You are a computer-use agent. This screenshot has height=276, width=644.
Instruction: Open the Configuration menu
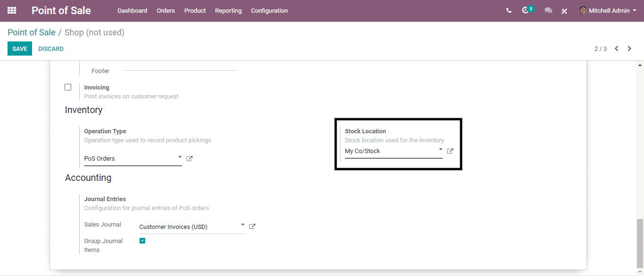[269, 10]
